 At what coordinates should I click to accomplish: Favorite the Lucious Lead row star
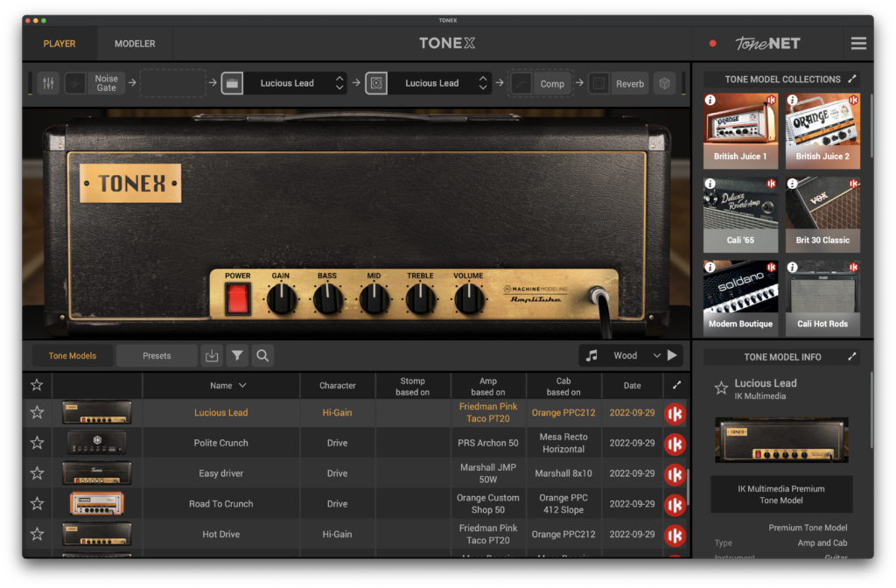point(37,412)
